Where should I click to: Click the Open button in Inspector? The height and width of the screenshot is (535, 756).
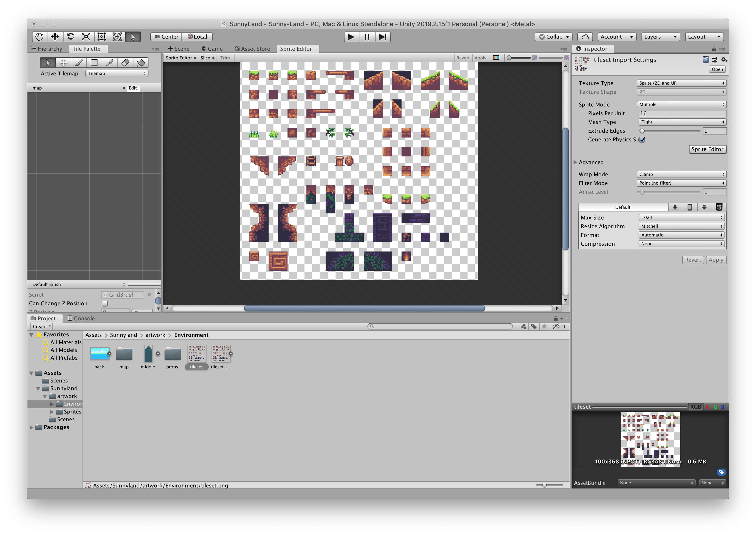(717, 69)
